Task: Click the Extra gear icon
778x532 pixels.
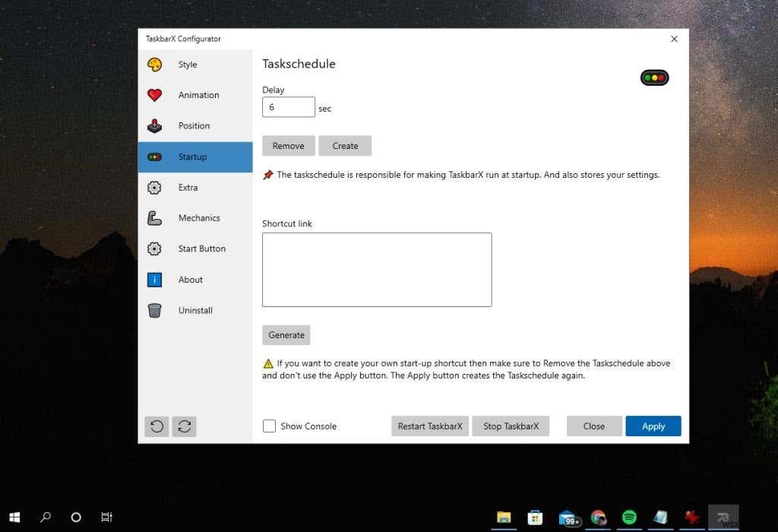Action: click(x=155, y=187)
